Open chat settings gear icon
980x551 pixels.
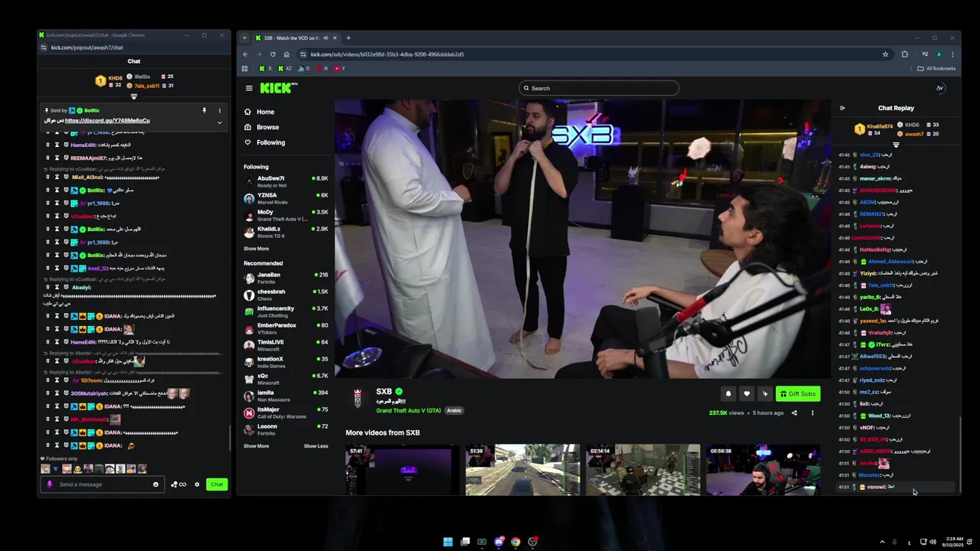(197, 484)
